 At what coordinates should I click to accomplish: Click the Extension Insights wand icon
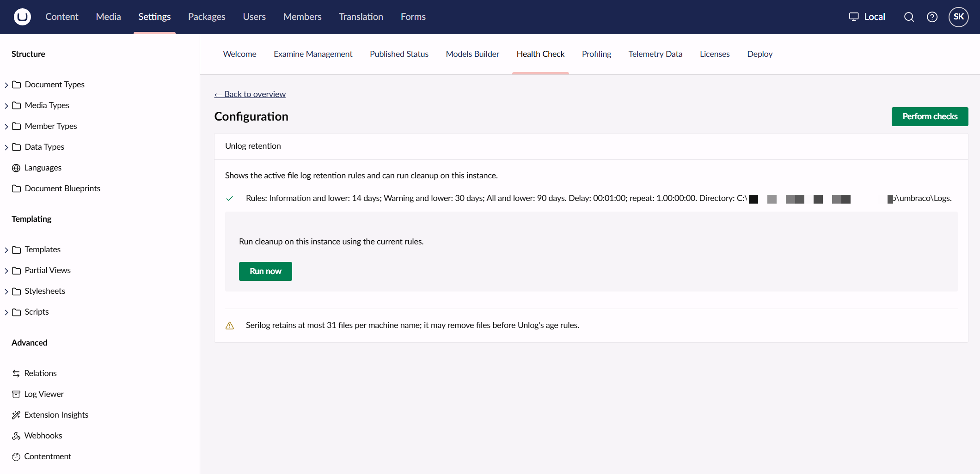16,415
